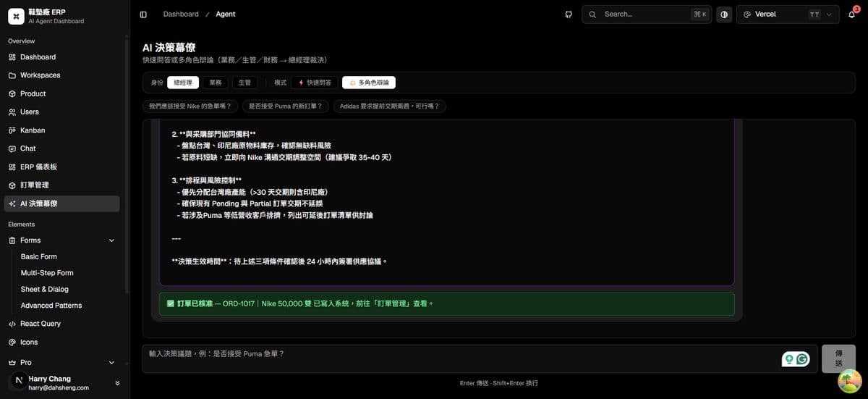Focus the top Search field
The height and width of the screenshot is (399, 868).
647,14
